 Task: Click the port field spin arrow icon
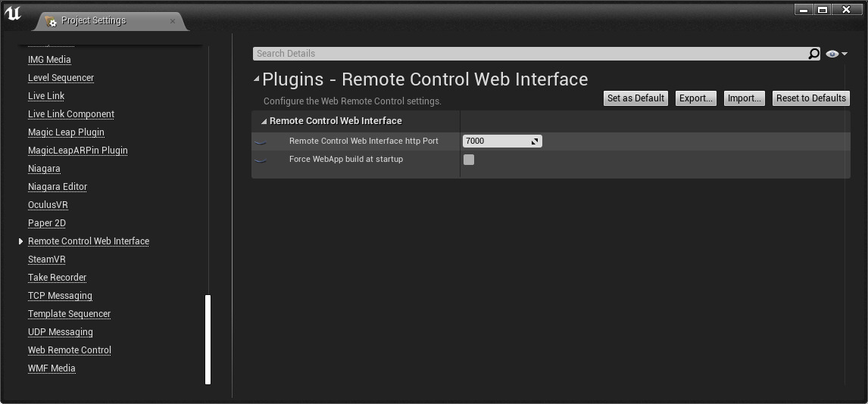pos(534,141)
